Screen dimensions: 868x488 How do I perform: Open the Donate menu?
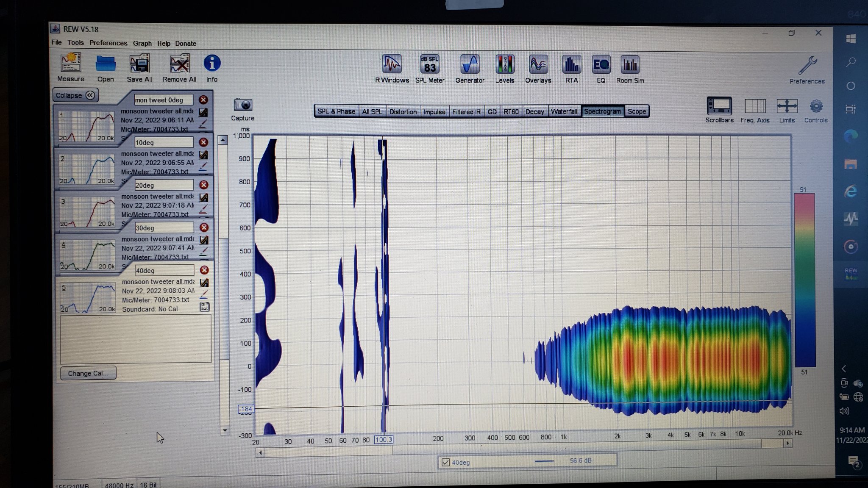(186, 44)
